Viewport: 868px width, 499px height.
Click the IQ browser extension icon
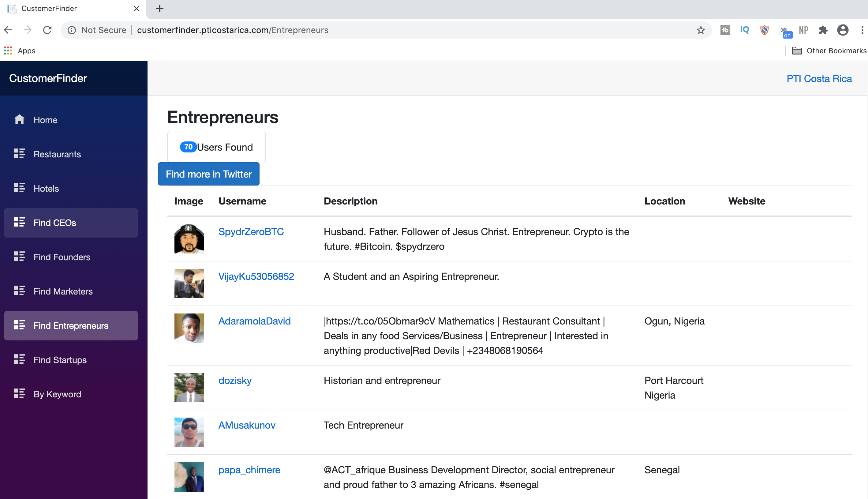(x=744, y=30)
